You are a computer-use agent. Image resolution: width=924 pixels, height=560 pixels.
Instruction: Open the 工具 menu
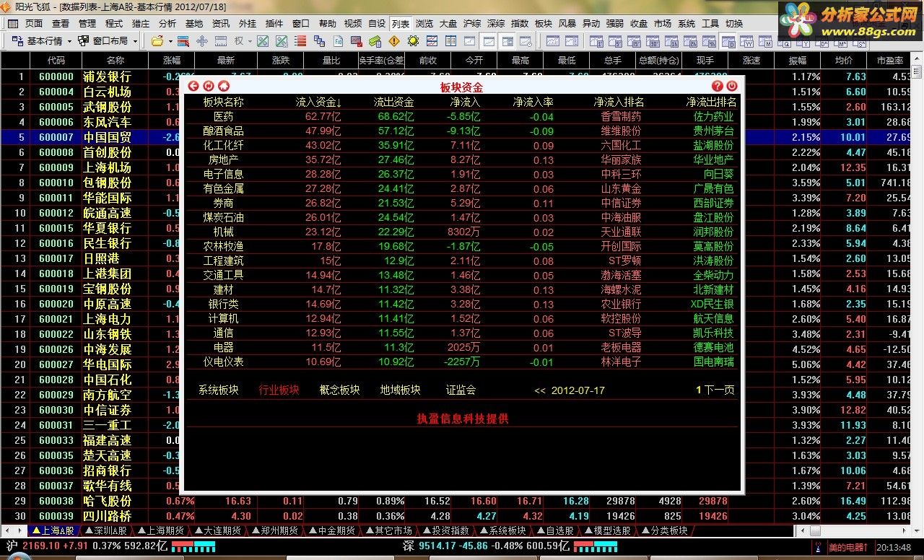pos(710,24)
